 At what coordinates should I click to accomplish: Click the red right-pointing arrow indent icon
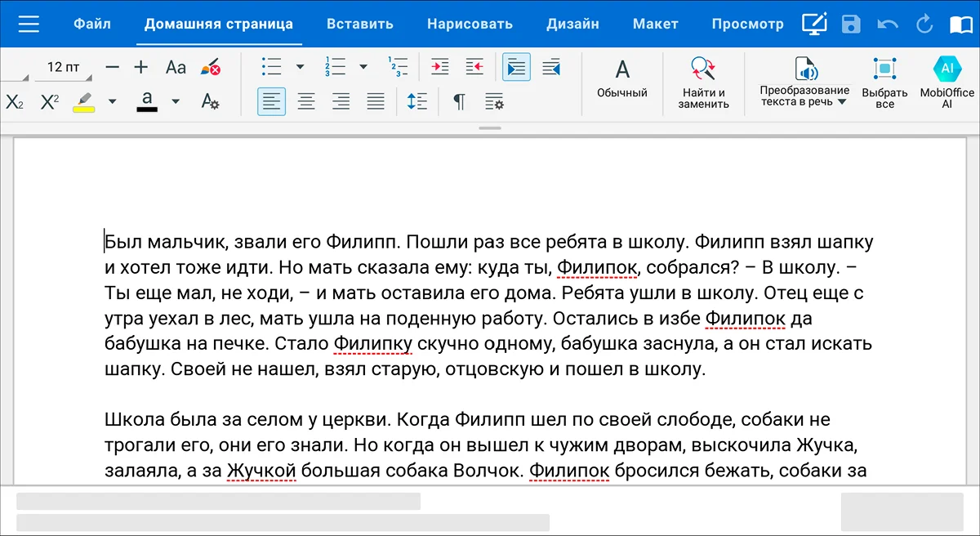[x=440, y=67]
